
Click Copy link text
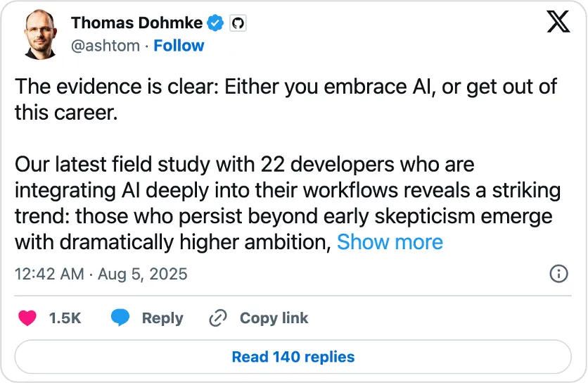pyautogui.click(x=274, y=318)
